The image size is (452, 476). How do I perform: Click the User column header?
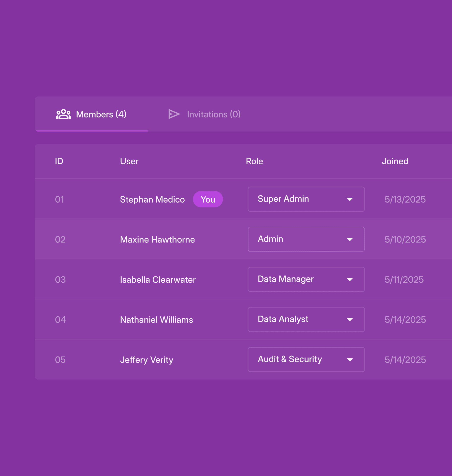tap(129, 161)
